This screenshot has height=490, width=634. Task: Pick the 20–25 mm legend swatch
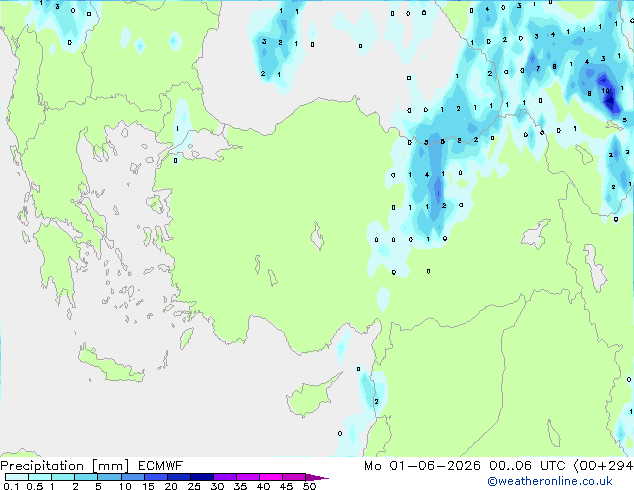pyautogui.click(x=178, y=477)
